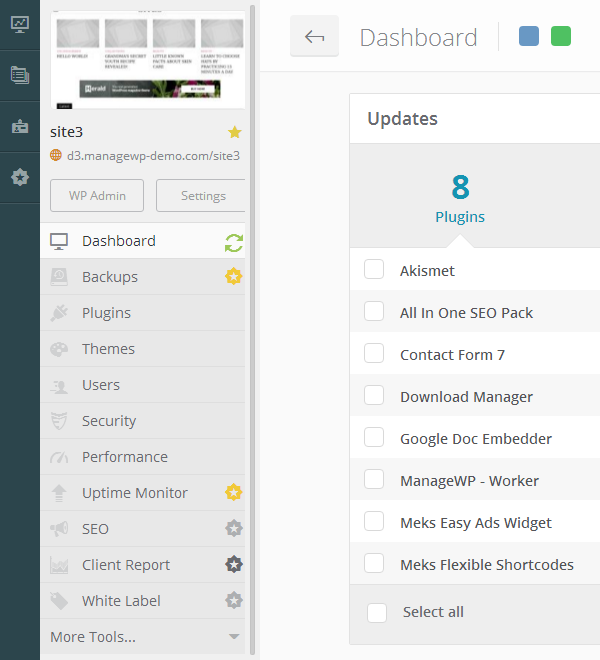This screenshot has height=660, width=600.
Task: Open the Uptime Monitor menu item
Action: tap(143, 492)
